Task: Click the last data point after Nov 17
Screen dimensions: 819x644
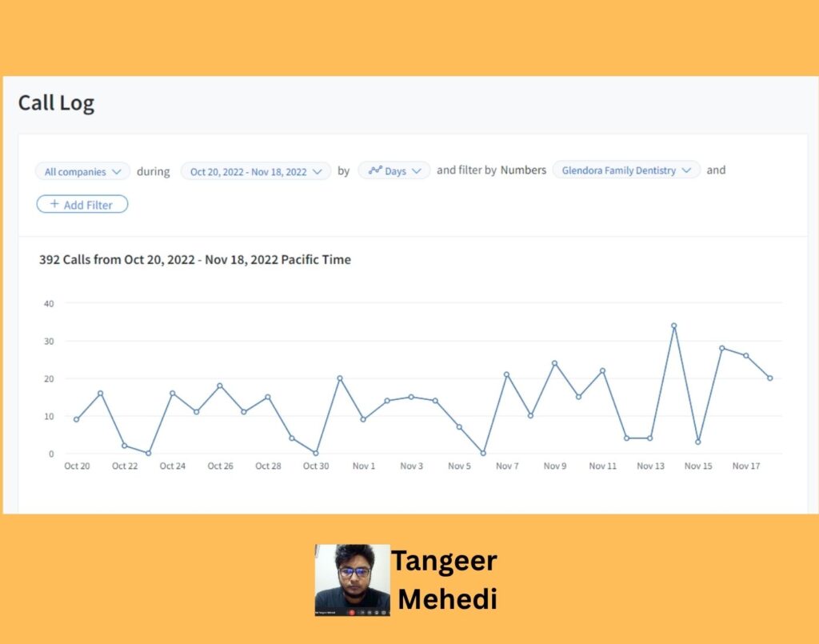Action: point(770,378)
